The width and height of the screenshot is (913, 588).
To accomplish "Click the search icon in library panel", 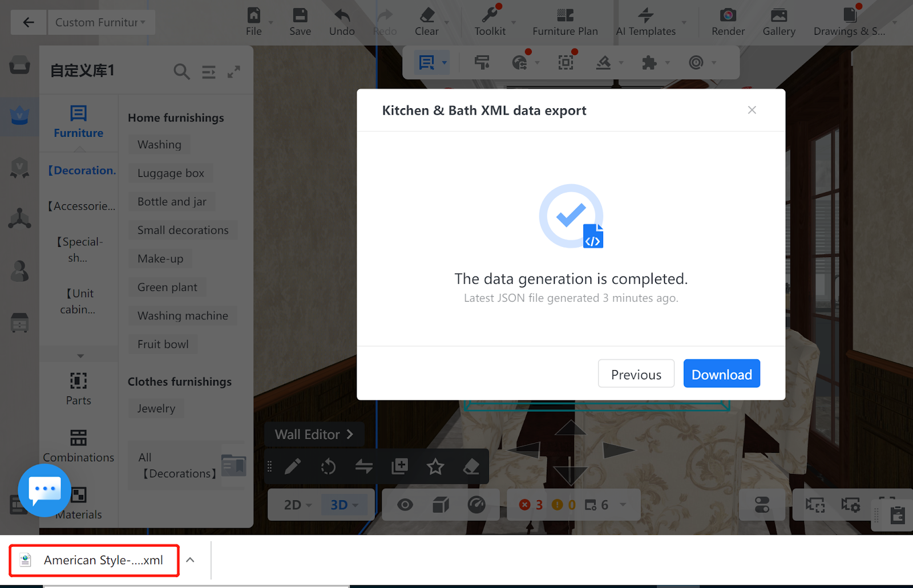I will 181,72.
